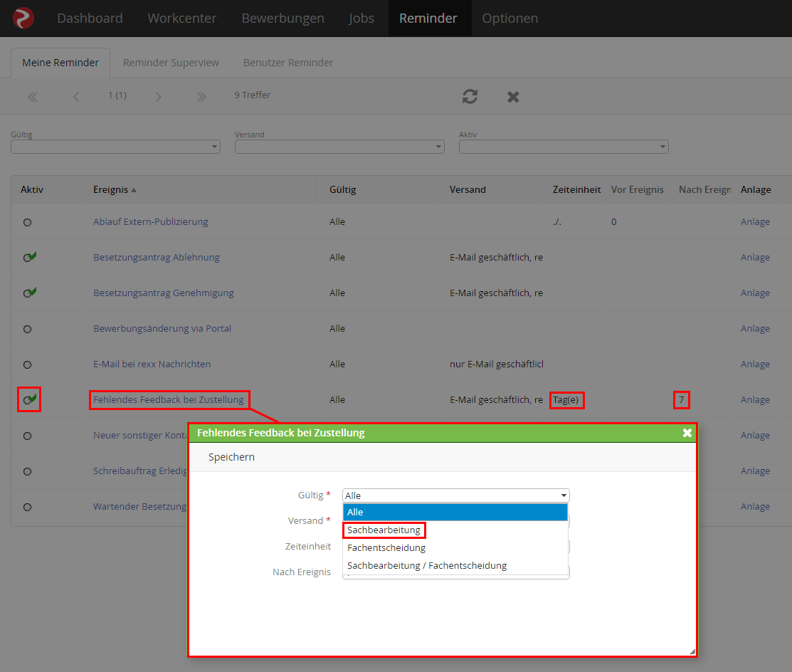Image resolution: width=792 pixels, height=672 pixels.
Task: Open the Aktiv filter dropdown
Action: tap(564, 147)
